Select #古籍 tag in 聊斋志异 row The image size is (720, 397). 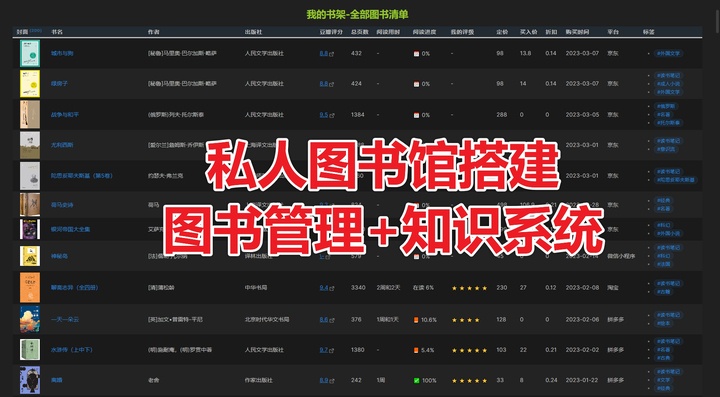pos(664,292)
